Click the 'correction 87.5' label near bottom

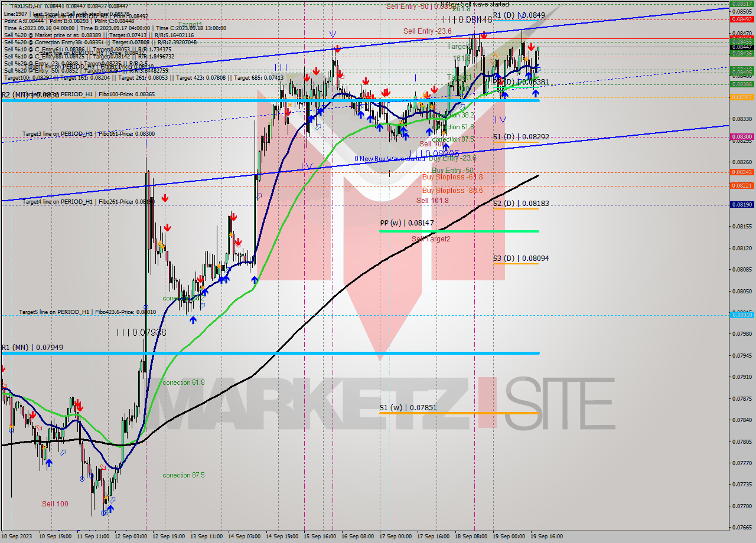[x=184, y=475]
